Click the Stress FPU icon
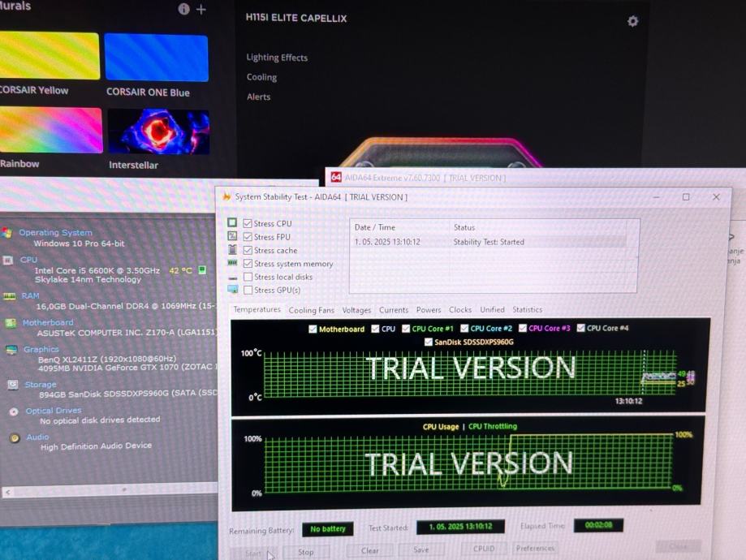Viewport: 746px width, 560px height. point(232,236)
